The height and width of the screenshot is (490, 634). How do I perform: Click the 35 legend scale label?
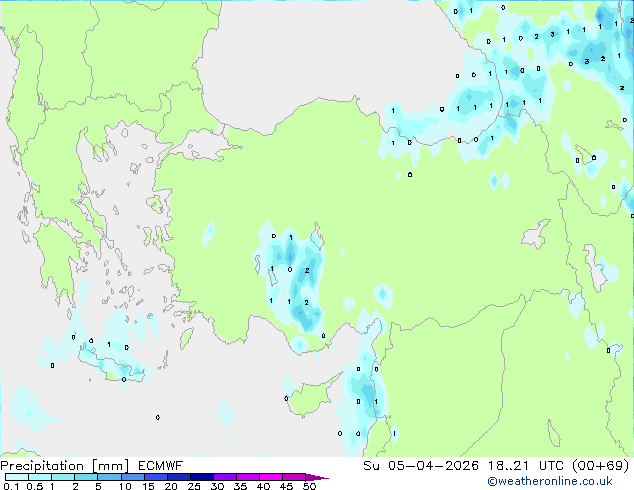[x=240, y=486]
